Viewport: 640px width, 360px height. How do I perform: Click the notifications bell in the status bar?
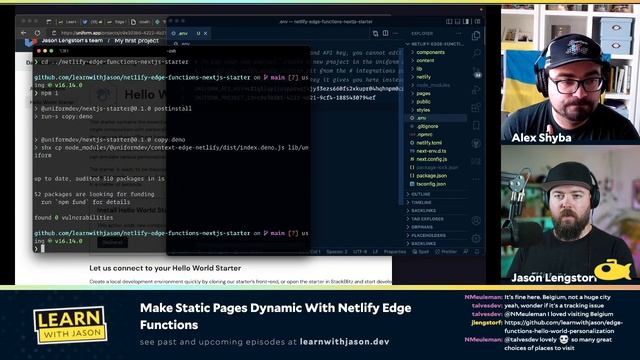coord(477,252)
